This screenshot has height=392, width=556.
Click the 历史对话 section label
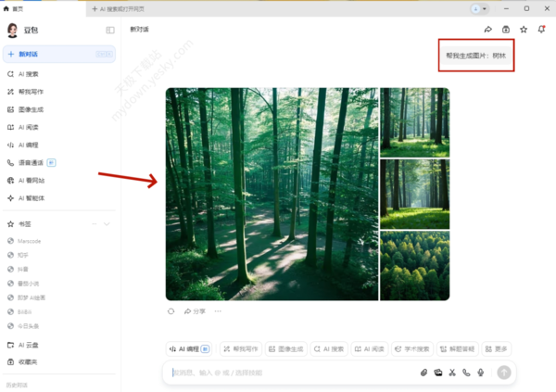pos(17,385)
